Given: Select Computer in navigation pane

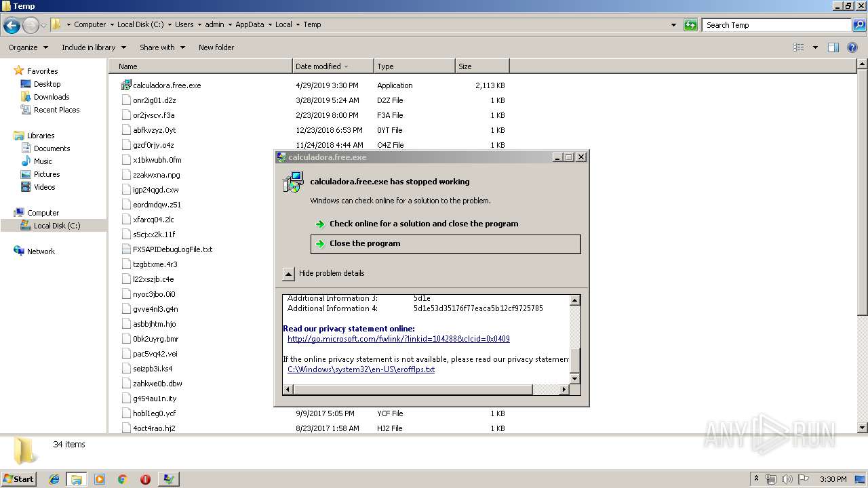Looking at the screenshot, I should [43, 213].
